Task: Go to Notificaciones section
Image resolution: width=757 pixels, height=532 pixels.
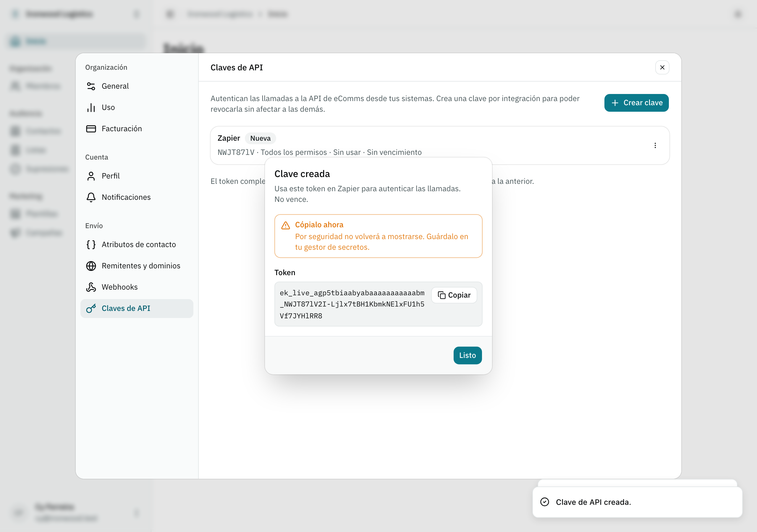Action: (x=137, y=197)
